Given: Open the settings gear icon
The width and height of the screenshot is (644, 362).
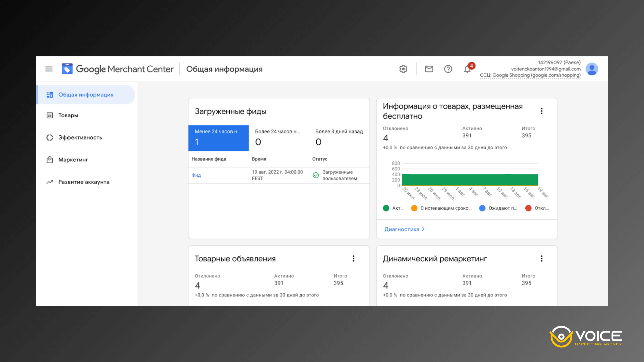Looking at the screenshot, I should [403, 69].
